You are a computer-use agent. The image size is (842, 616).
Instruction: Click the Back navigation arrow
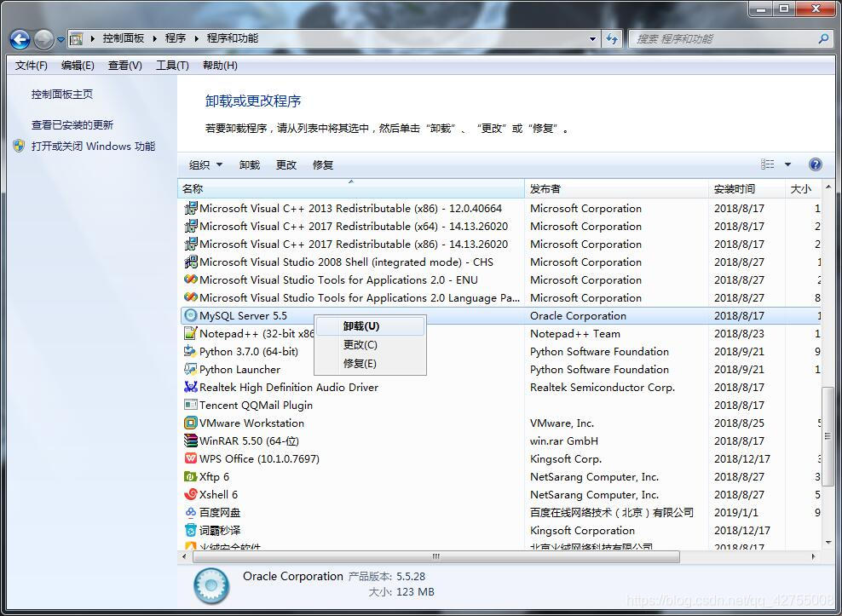click(20, 38)
